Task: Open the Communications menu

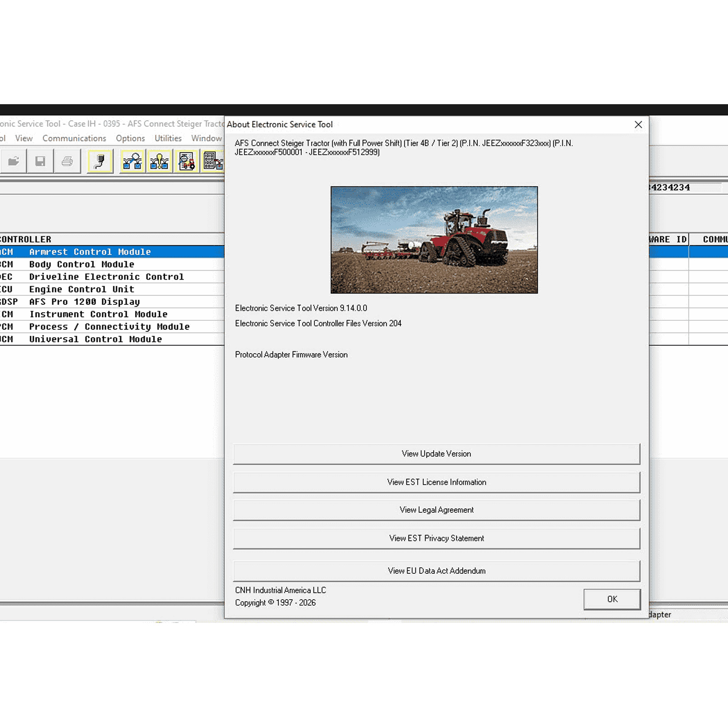Action: (74, 138)
